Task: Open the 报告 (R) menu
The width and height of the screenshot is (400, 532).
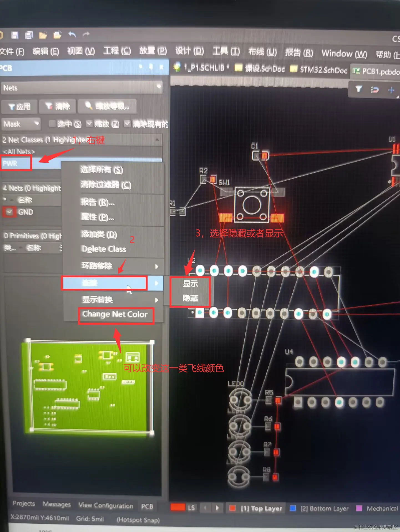Action: click(x=299, y=53)
